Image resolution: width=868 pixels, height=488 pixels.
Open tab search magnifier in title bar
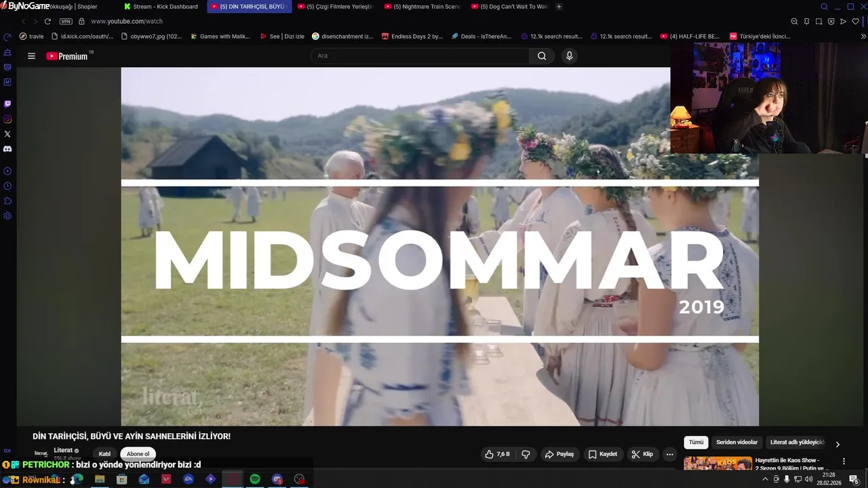coord(824,7)
